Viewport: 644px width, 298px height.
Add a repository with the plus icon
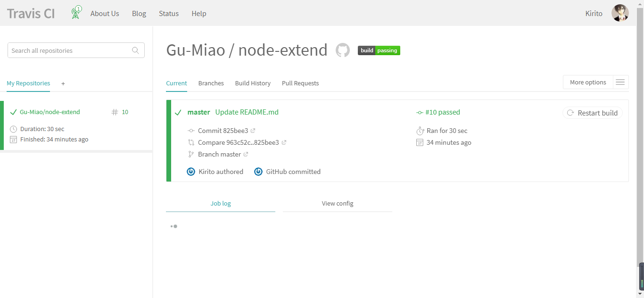pyautogui.click(x=63, y=83)
